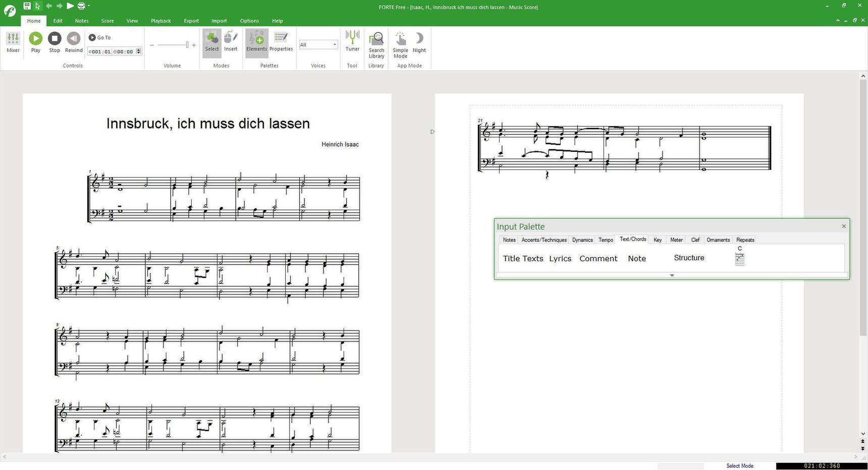Image resolution: width=868 pixels, height=470 pixels.
Task: Switch to Dynamics tab in Input Palette
Action: [x=582, y=240]
